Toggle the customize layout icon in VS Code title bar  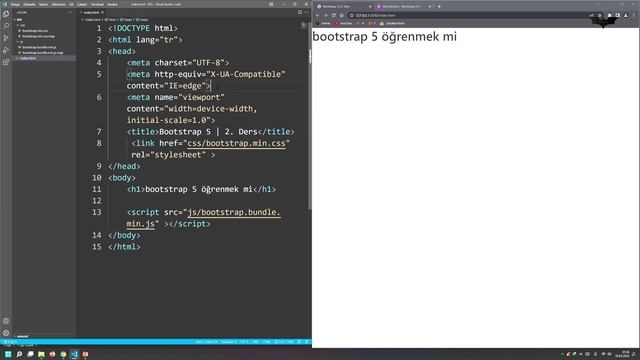click(x=271, y=4)
